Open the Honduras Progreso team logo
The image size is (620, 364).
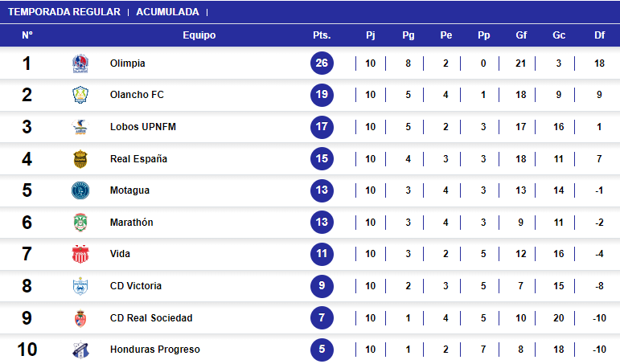pos(80,350)
